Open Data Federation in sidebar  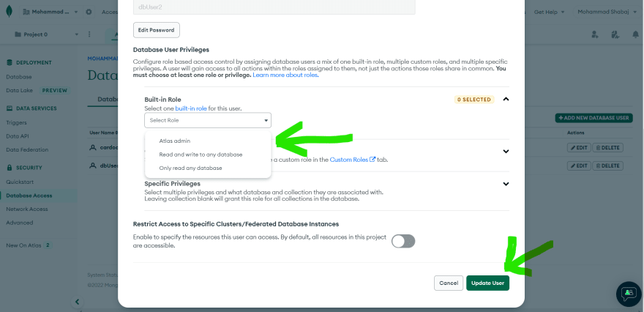(x=27, y=149)
